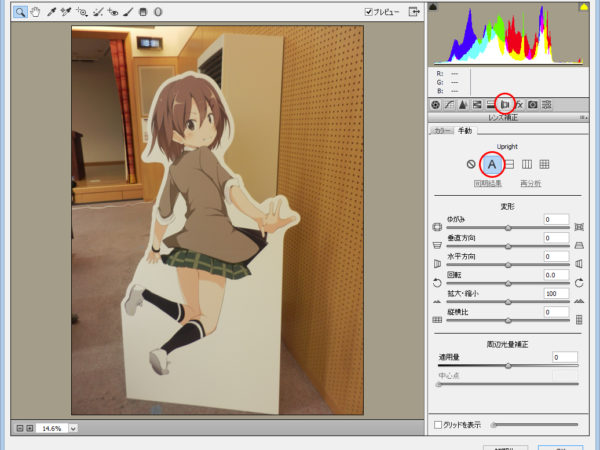The height and width of the screenshot is (450, 600).
Task: Select the Graduated Filter tool
Action: coord(143,12)
